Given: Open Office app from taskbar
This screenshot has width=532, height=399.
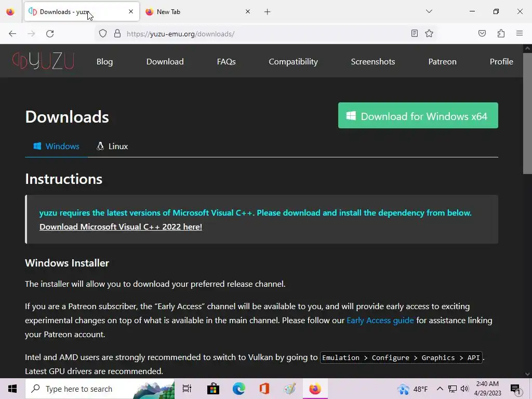Looking at the screenshot, I should [x=264, y=389].
